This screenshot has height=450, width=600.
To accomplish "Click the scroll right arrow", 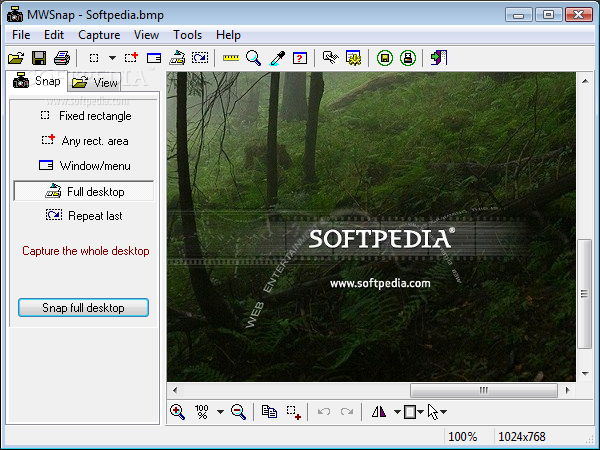I will (x=567, y=390).
